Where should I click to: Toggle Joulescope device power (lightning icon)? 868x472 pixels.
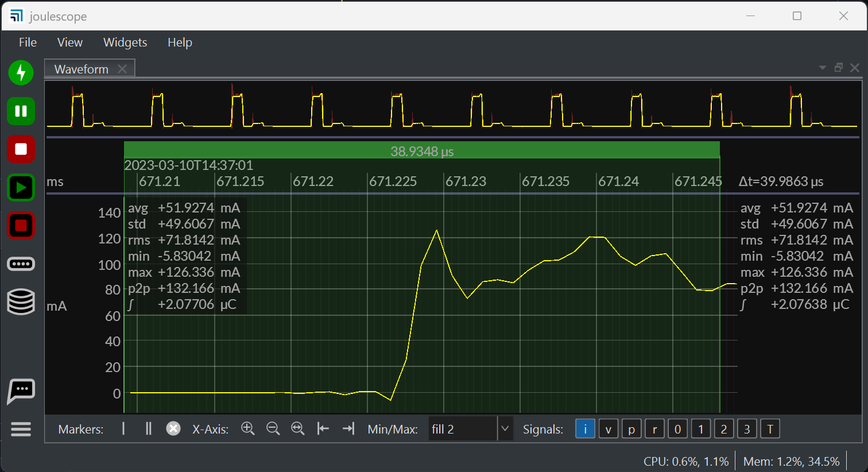(21, 72)
